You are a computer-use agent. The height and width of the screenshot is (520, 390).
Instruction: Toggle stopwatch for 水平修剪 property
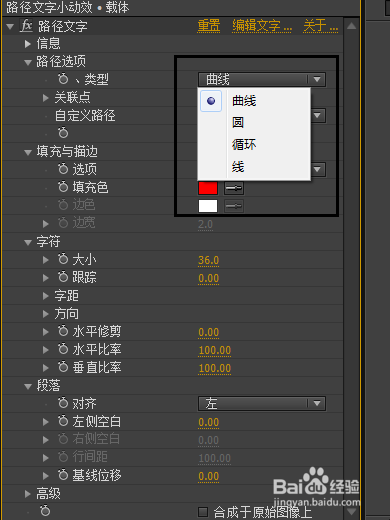click(63, 331)
